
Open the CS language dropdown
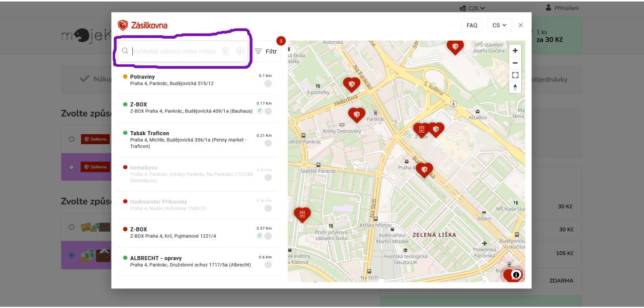point(499,25)
